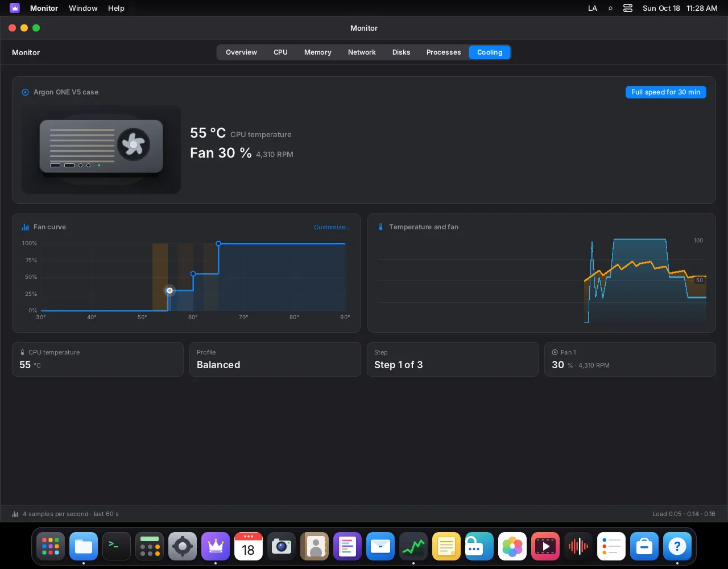Open the Reminders list app in the dock

611,547
